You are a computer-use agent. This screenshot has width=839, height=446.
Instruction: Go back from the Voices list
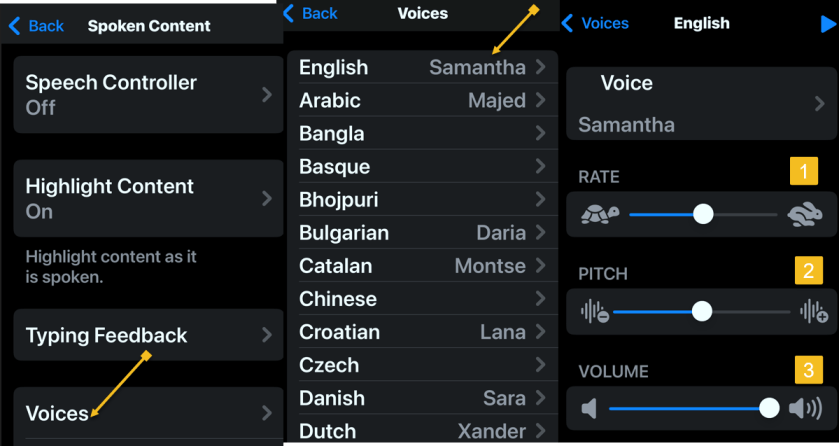(x=310, y=13)
